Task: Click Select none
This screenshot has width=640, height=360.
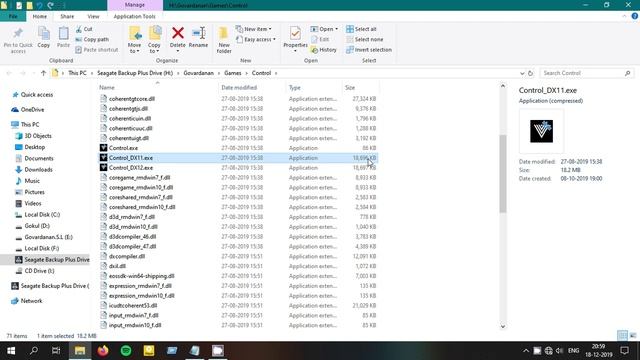Action: [x=364, y=40]
